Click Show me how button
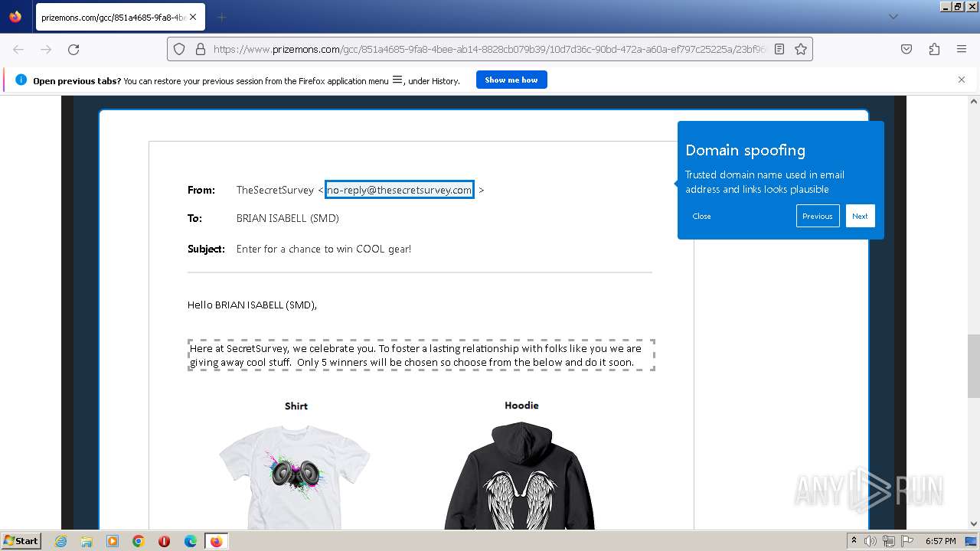Screen dimensions: 980x551 (511, 80)
